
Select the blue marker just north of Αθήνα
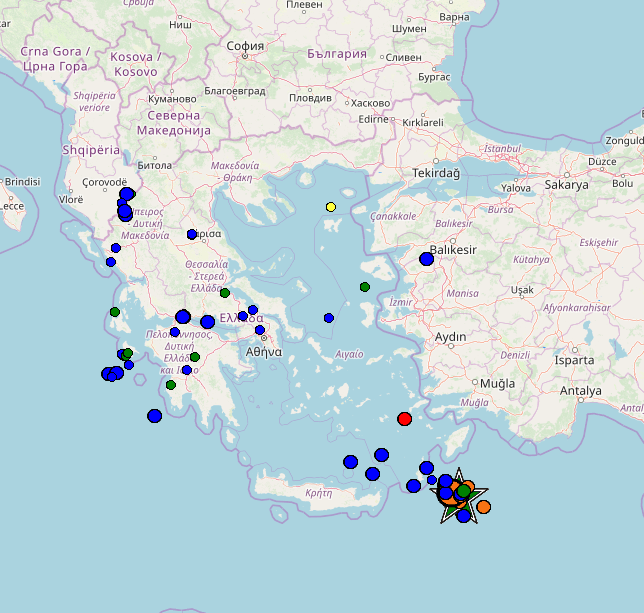tap(260, 330)
